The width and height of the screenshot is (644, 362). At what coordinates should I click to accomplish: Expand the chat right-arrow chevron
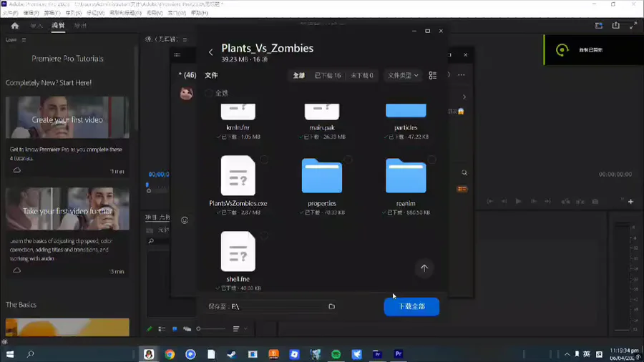(x=464, y=97)
